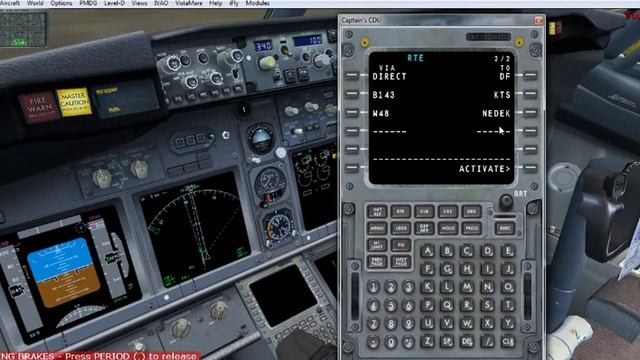Toggle the autothrottle arm switch
640x360 pixels.
[285, 51]
